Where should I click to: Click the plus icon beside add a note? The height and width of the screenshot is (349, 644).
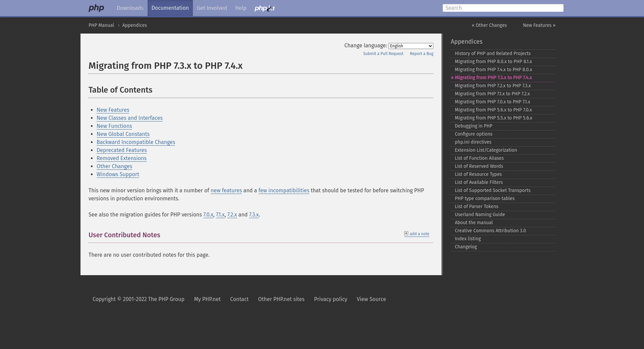[x=406, y=234]
